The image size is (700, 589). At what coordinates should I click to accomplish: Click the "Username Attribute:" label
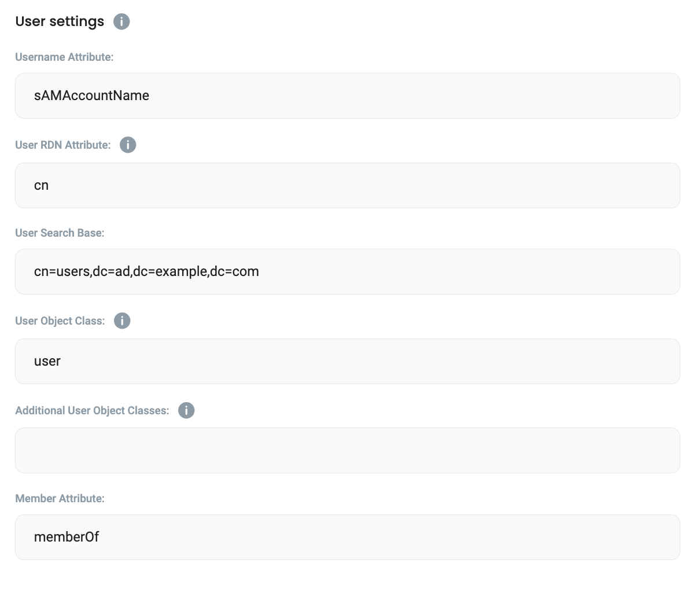pyautogui.click(x=64, y=57)
